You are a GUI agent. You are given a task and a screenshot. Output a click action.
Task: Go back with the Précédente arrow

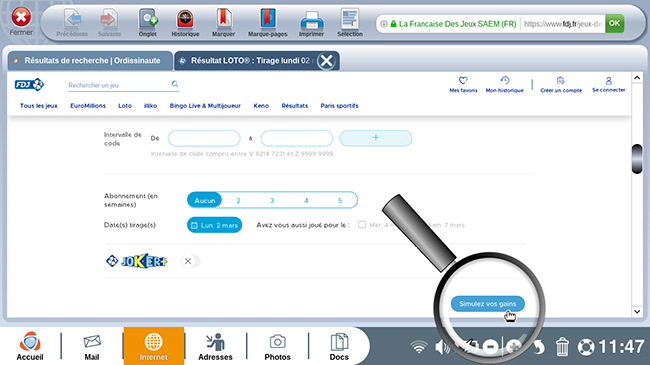[72, 23]
